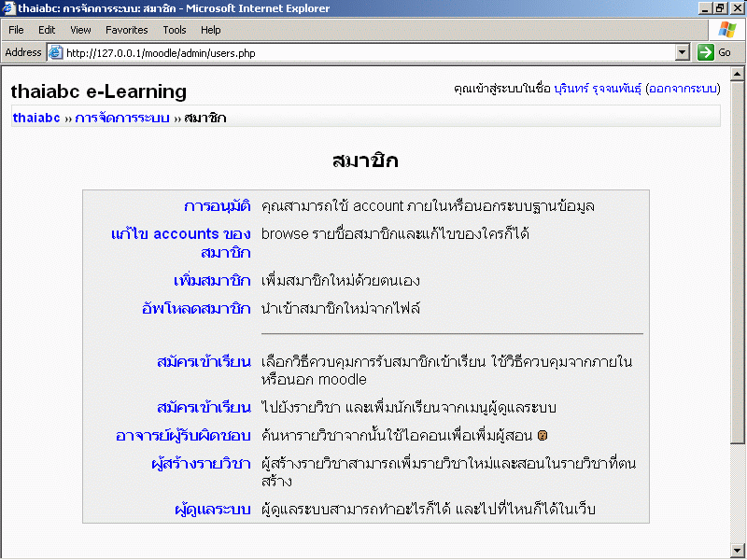Open the Favorites menu

point(127,30)
